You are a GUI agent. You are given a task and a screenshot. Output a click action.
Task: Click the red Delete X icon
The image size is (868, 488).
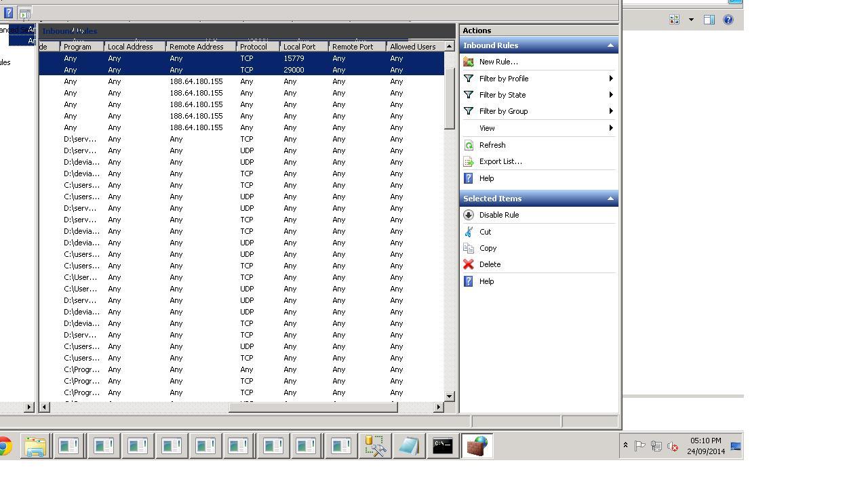click(469, 264)
